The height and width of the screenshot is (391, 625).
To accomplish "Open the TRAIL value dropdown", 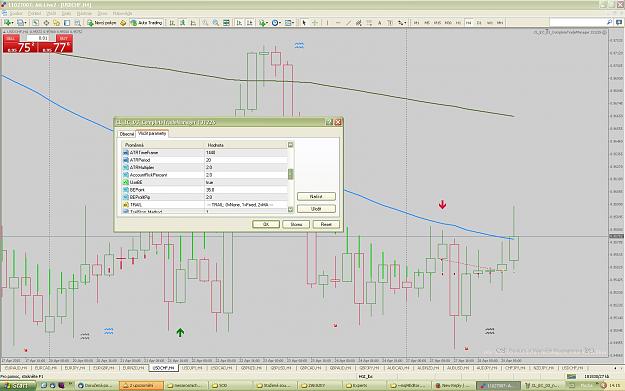I will [x=246, y=204].
